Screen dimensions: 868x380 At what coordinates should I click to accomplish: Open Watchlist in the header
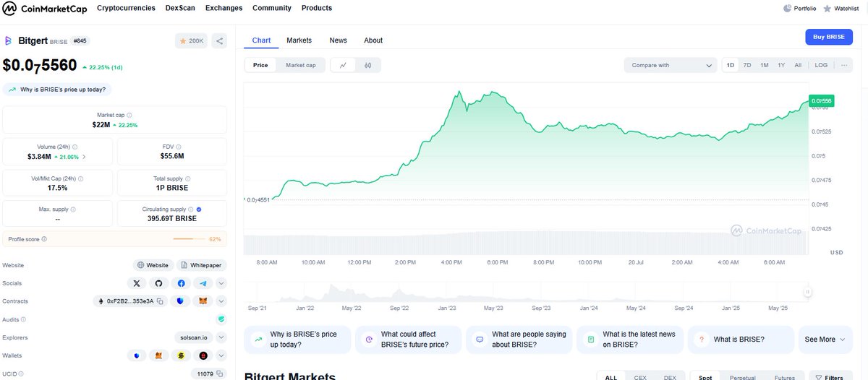841,9
